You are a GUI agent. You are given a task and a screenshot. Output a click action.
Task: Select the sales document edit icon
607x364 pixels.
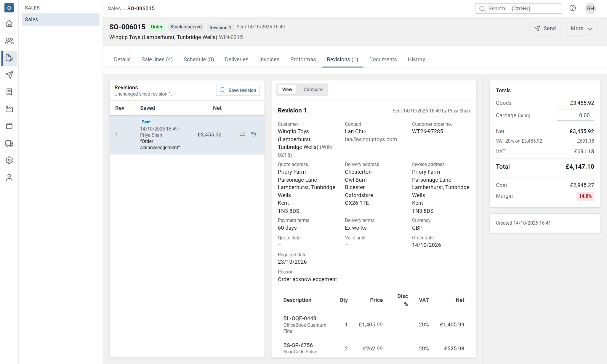[x=9, y=58]
